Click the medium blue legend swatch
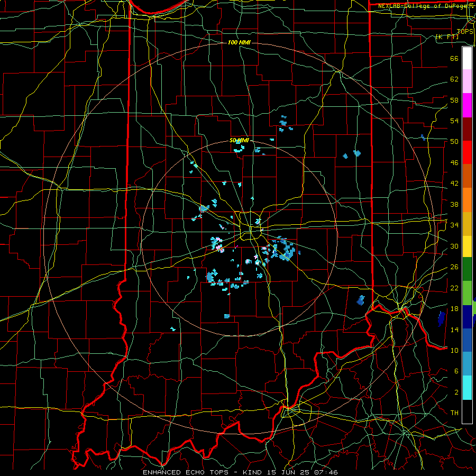476x476 pixels. (x=467, y=340)
